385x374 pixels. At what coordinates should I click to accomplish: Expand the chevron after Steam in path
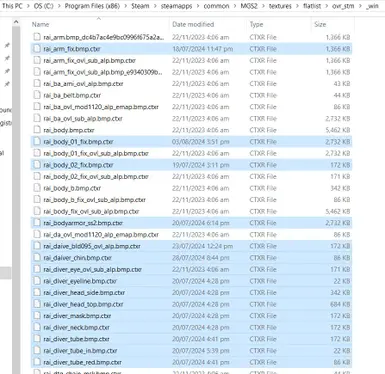click(155, 6)
